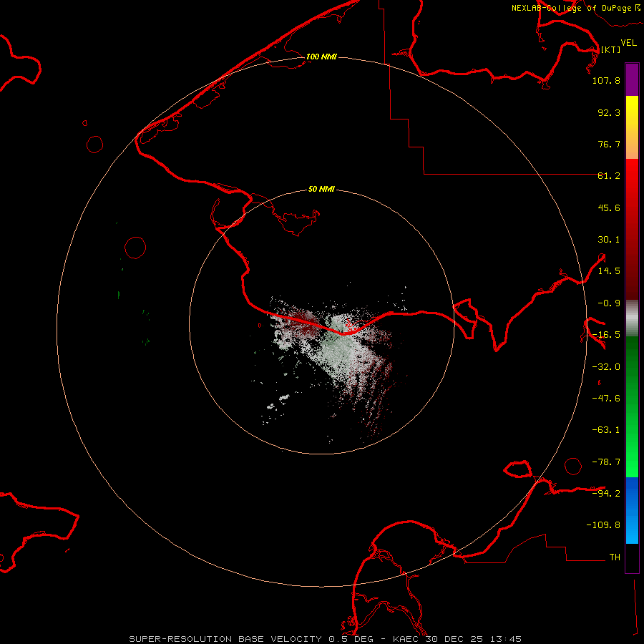This screenshot has width=644, height=644.
Task: Click the -32.0 legend value
Action: (x=606, y=367)
